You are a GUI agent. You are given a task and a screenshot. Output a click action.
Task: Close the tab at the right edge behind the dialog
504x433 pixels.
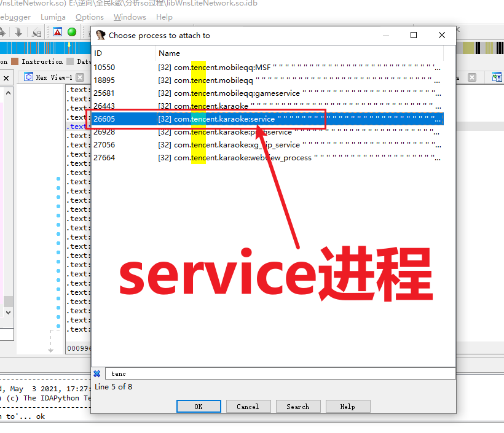pos(472,77)
